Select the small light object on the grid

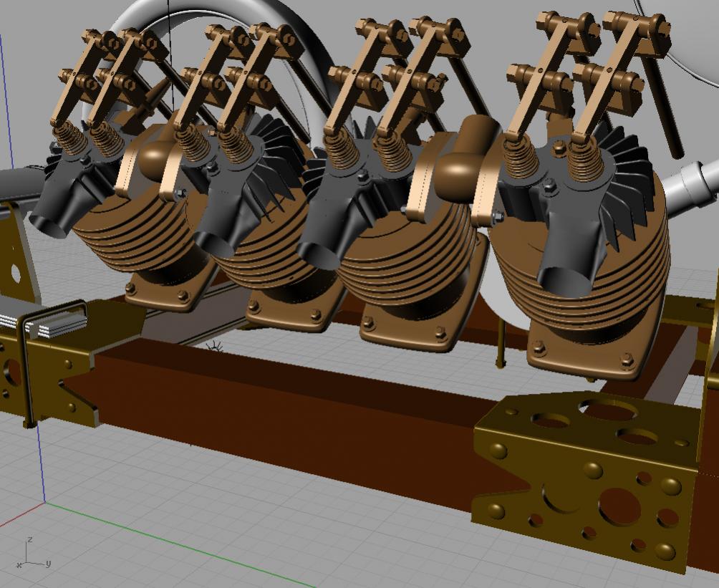[x=214, y=347]
